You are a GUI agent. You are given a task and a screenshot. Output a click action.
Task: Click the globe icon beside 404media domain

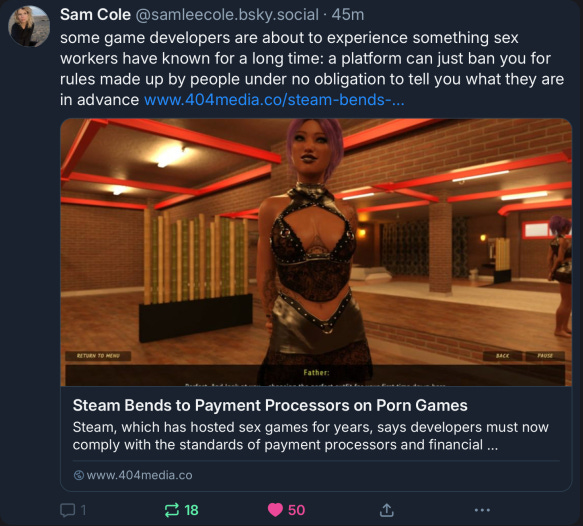tap(79, 475)
